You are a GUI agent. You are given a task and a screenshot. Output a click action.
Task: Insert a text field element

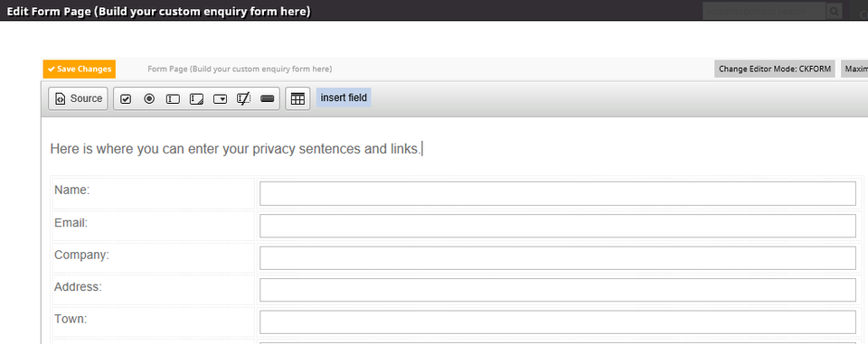(174, 99)
